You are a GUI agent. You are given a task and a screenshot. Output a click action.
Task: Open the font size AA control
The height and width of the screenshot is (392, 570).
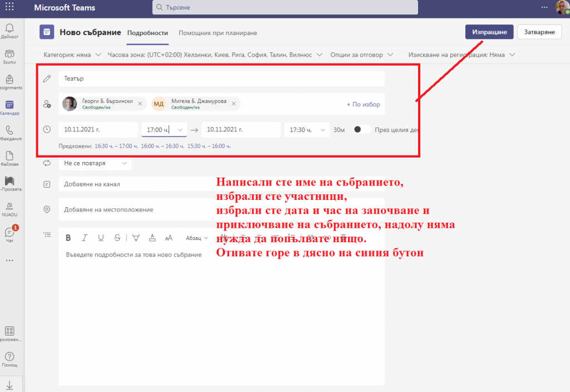pos(169,238)
